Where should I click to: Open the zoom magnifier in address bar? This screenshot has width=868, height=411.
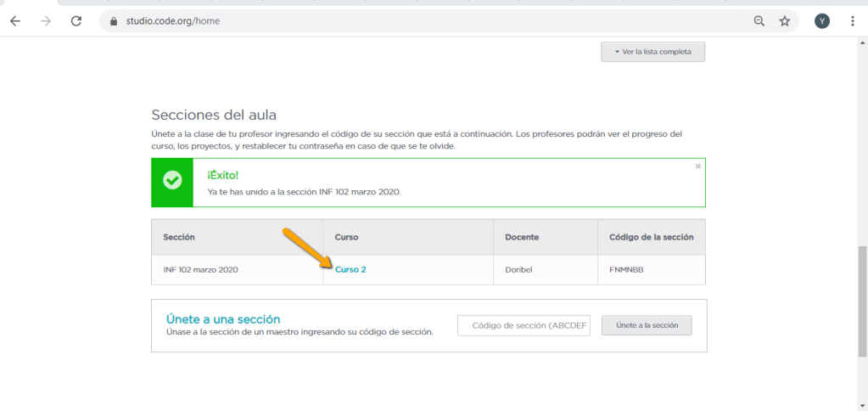click(x=759, y=21)
